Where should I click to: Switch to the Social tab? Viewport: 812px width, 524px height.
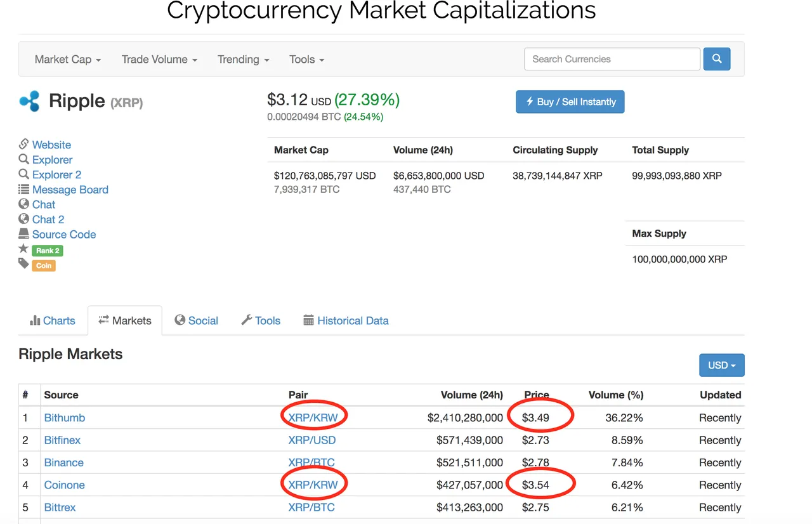(197, 320)
